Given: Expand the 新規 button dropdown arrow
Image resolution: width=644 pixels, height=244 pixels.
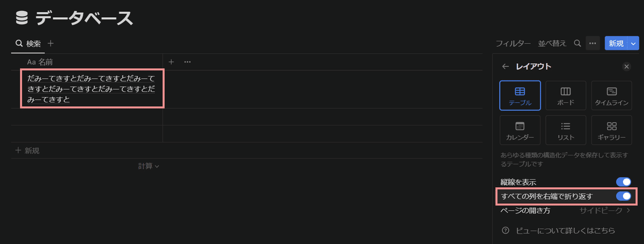Looking at the screenshot, I should pyautogui.click(x=633, y=43).
